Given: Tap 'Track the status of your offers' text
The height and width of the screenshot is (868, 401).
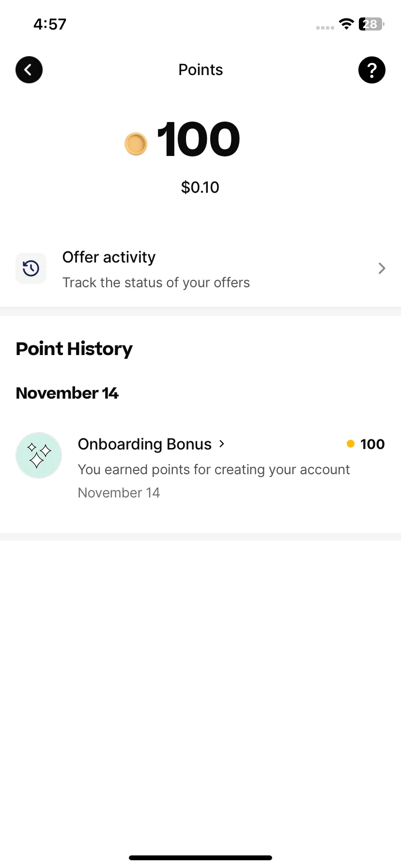Looking at the screenshot, I should (x=156, y=283).
